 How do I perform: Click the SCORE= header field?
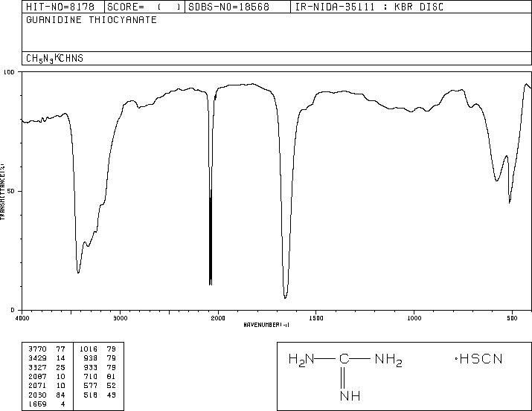145,7
